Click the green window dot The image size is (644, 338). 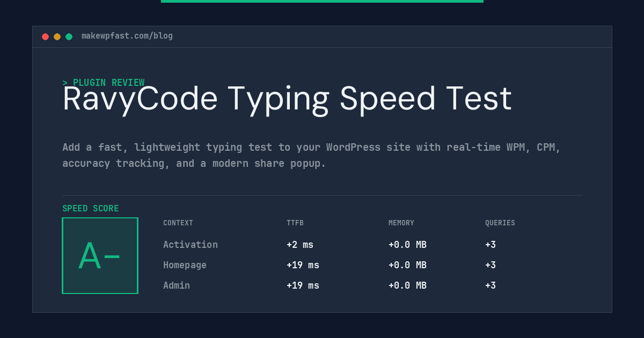(69, 36)
